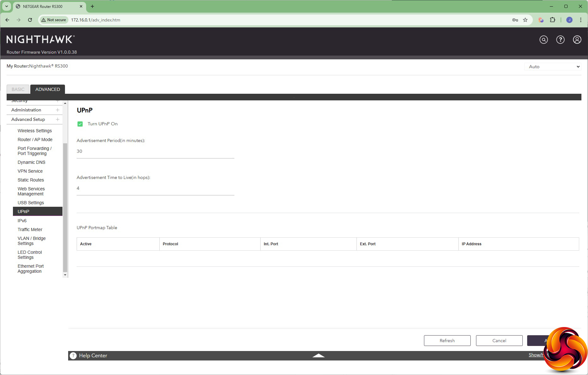Viewport: 588px width, 375px height.
Task: Open the router search icon
Action: click(544, 39)
